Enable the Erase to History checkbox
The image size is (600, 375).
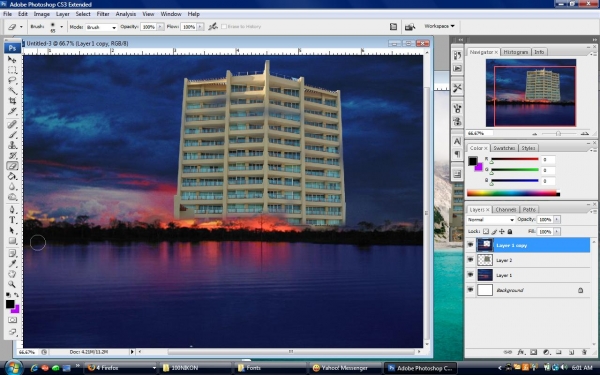[x=224, y=26]
